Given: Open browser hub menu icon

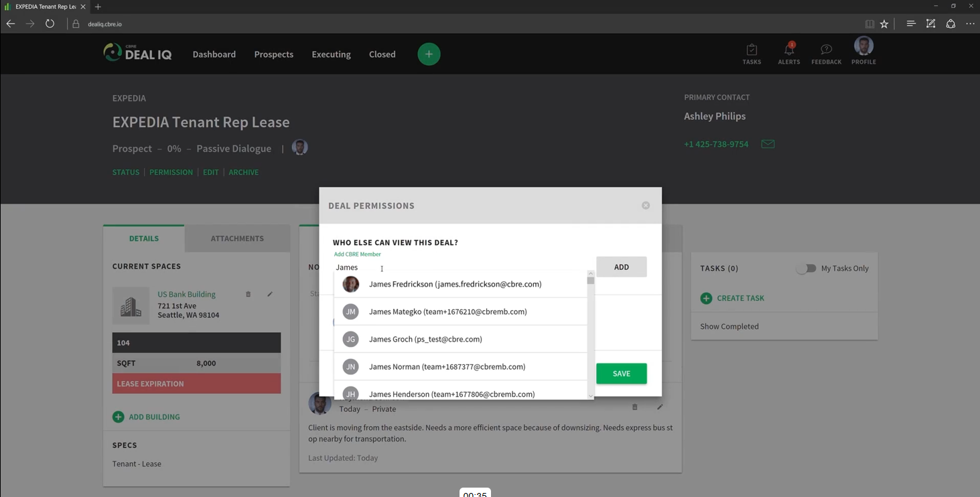Looking at the screenshot, I should point(911,23).
